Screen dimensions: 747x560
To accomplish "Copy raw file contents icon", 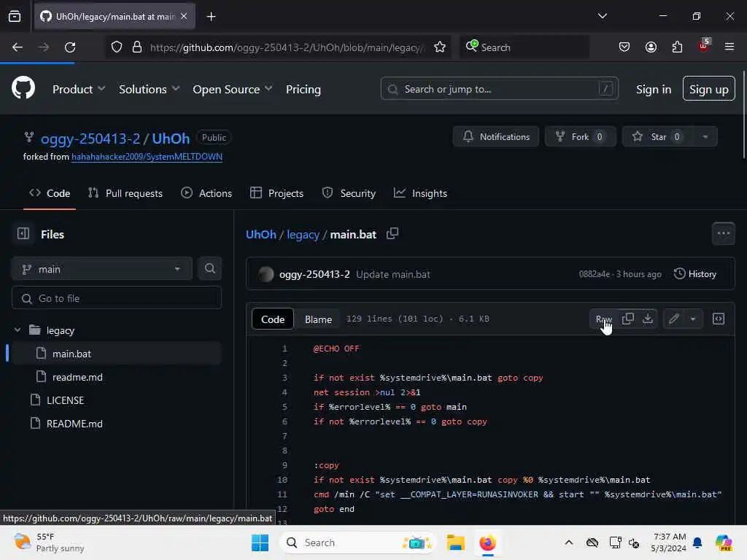I will click(x=628, y=319).
